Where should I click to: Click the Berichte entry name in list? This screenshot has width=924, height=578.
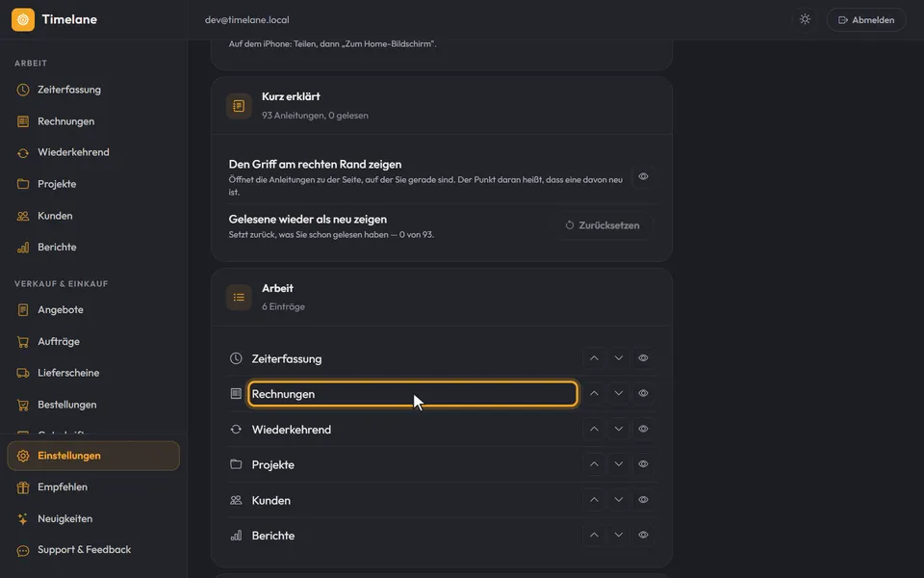coord(272,536)
